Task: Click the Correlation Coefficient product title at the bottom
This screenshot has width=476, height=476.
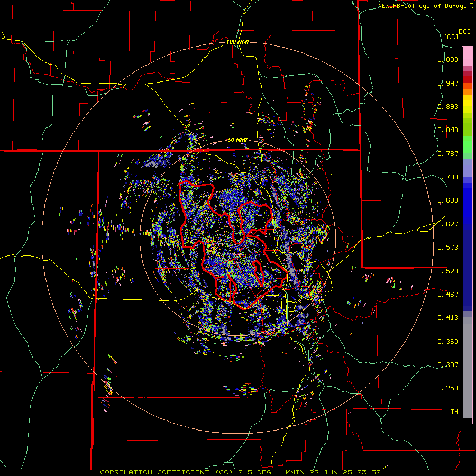Action: pyautogui.click(x=167, y=472)
